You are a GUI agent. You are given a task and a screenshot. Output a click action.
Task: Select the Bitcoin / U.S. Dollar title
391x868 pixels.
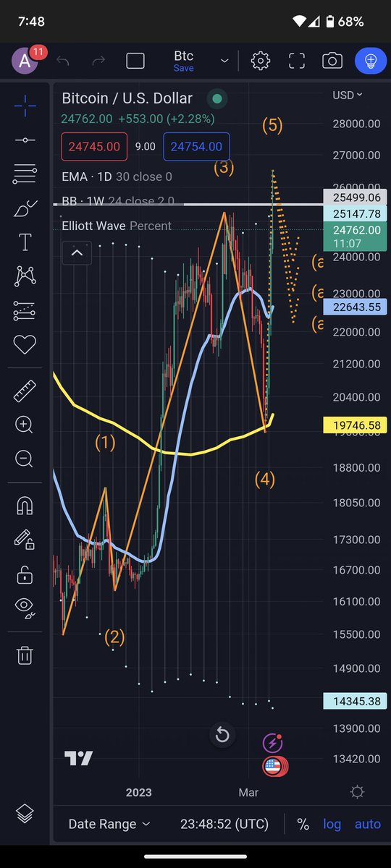coord(127,98)
